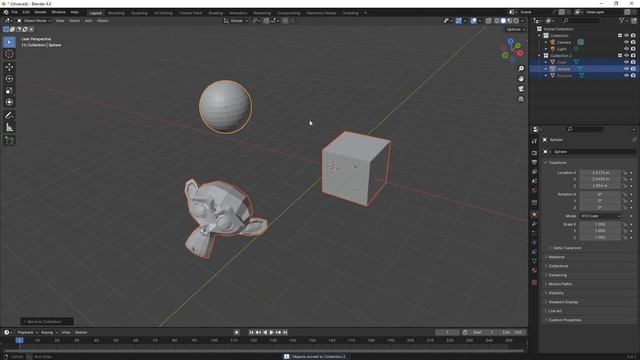Screen dimensions: 640x360
Task: Select the Scale tool
Action: click(9, 91)
